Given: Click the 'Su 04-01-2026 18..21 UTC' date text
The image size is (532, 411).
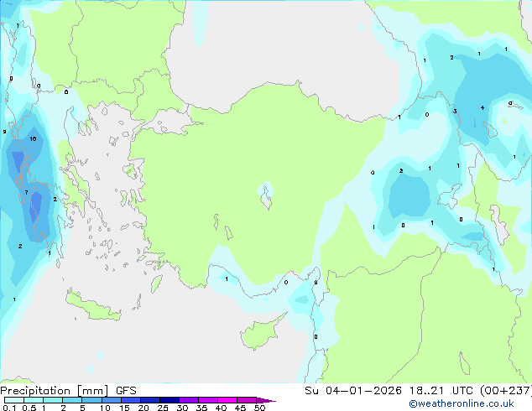Looking at the screenshot, I should point(389,391).
